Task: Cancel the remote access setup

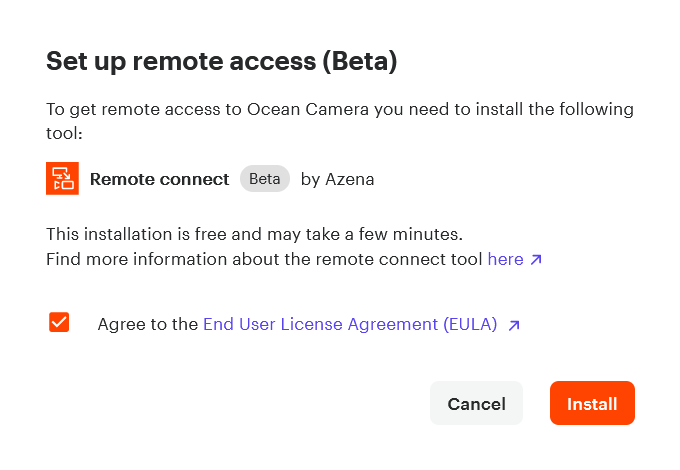Action: 476,403
